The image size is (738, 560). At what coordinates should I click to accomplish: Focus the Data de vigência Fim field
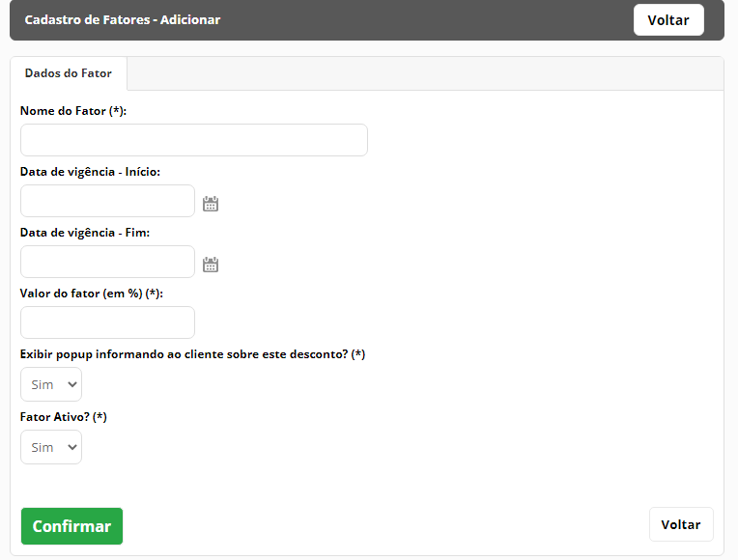pyautogui.click(x=107, y=262)
